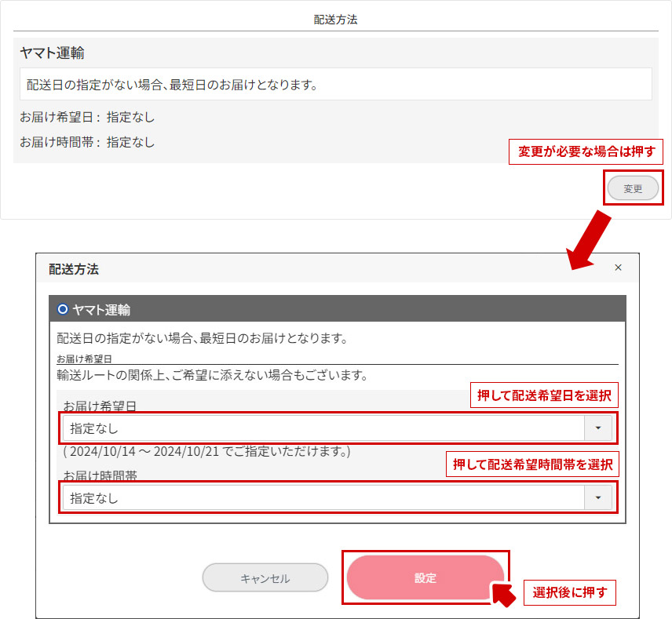Click the 選択後に押す callout label
This screenshot has width=672, height=619.
(x=569, y=592)
